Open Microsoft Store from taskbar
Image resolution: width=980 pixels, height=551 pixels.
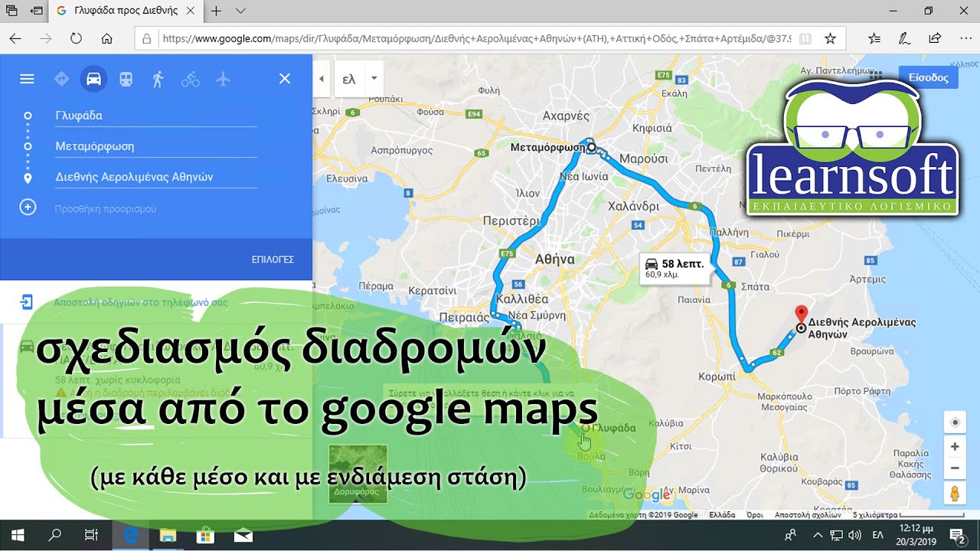204,536
